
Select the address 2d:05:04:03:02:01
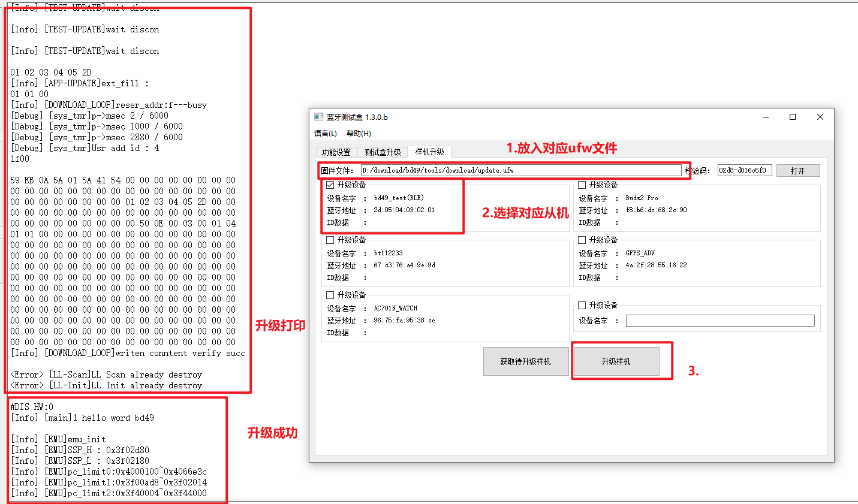point(404,210)
